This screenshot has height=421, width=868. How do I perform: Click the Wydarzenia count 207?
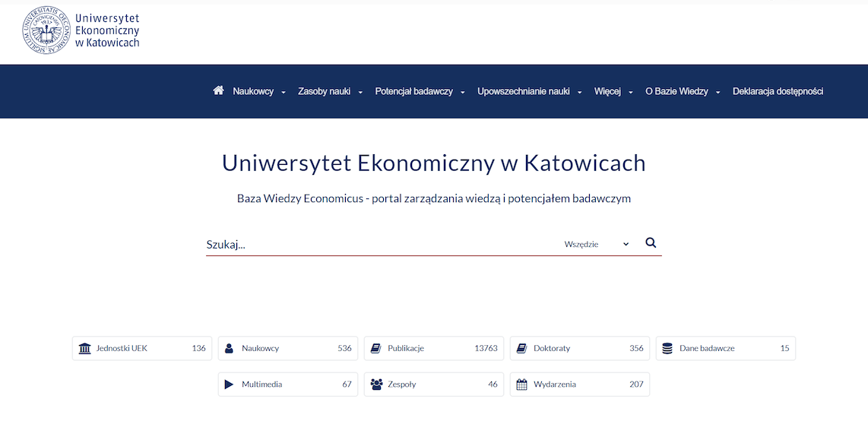[637, 384]
